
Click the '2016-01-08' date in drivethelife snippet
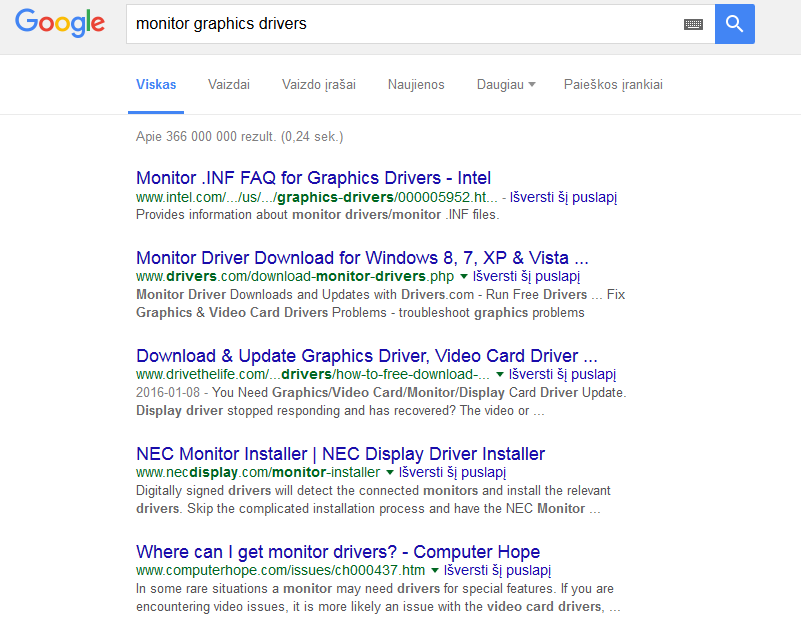pyautogui.click(x=168, y=393)
